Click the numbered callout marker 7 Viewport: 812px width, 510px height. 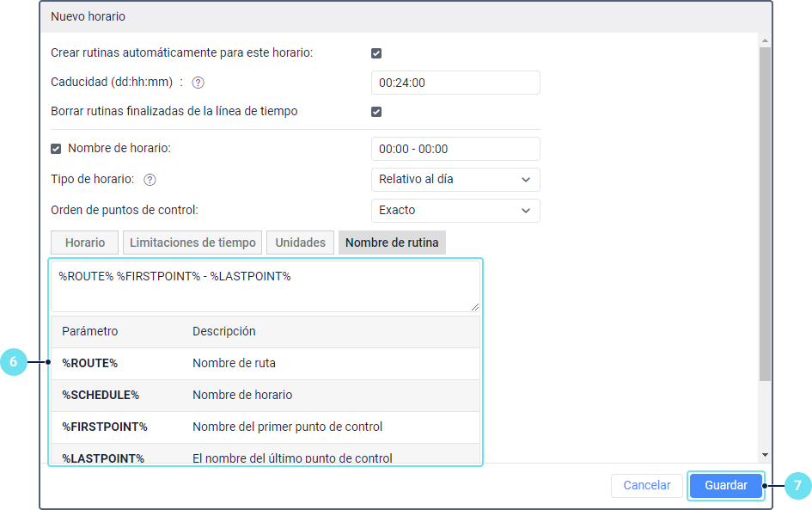pyautogui.click(x=797, y=486)
